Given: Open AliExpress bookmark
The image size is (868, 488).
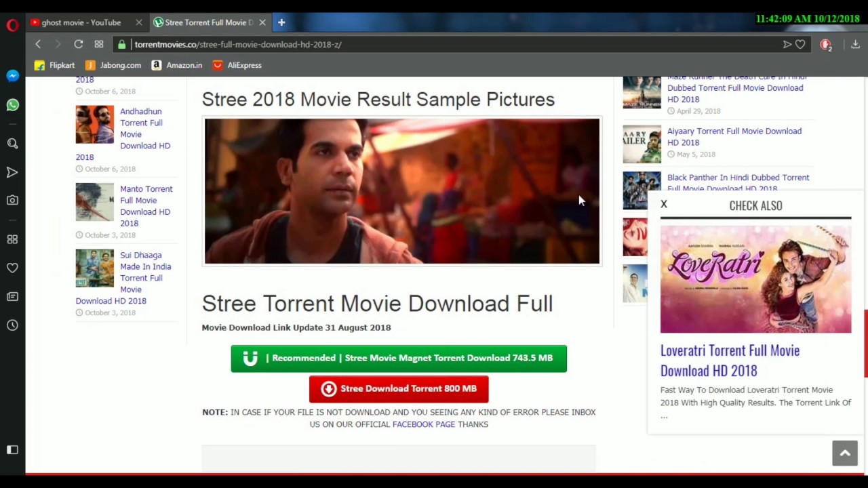Looking at the screenshot, I should [x=237, y=65].
